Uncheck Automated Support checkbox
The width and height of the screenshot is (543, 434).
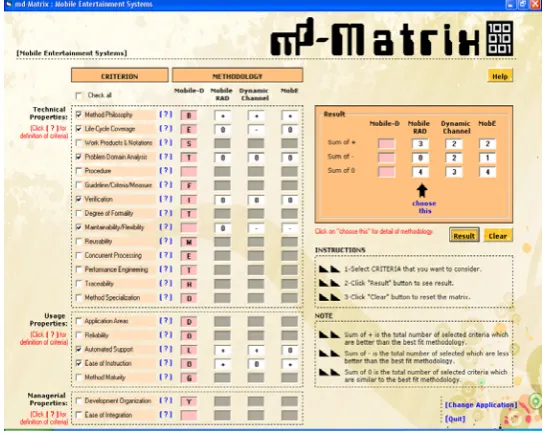79,349
